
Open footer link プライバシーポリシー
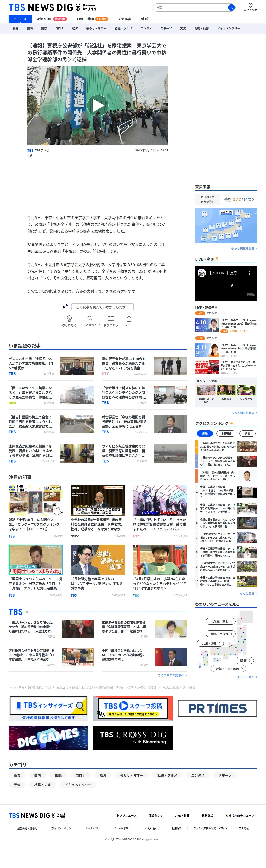62,828
